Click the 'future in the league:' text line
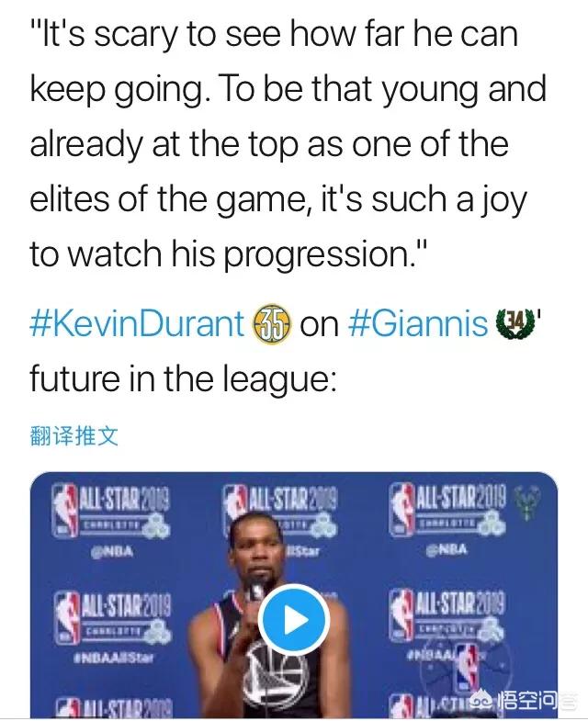Screen dimensions: 588x721 point(183,378)
